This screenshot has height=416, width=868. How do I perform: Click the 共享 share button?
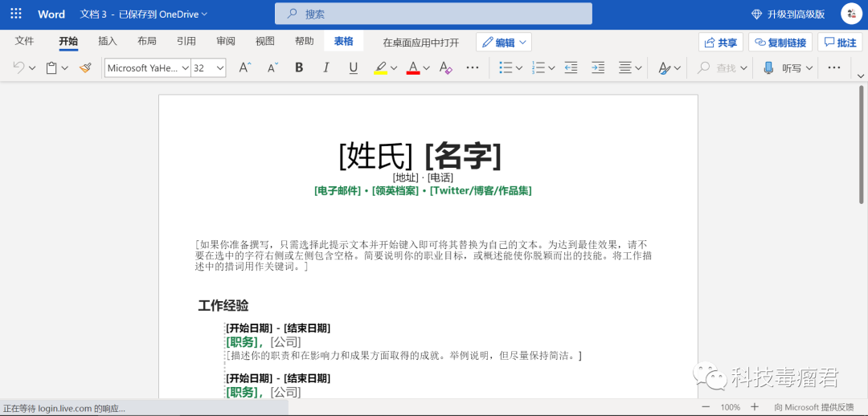pos(721,43)
